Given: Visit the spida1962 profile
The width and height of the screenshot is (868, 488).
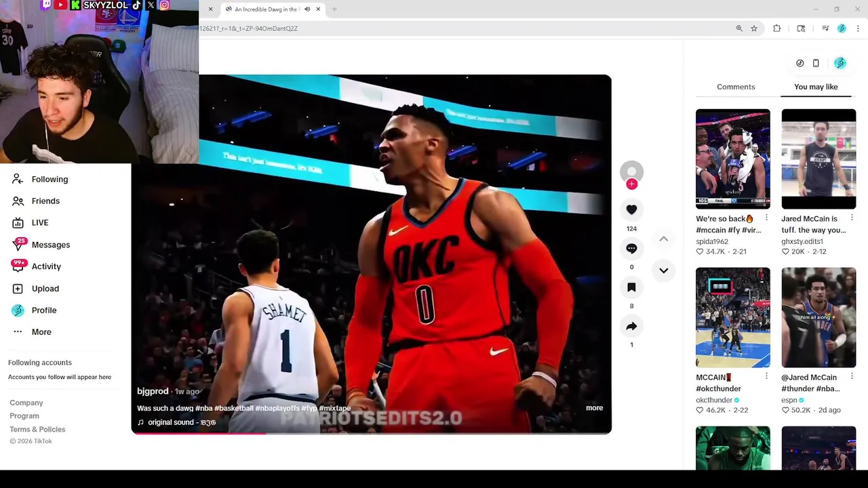Looking at the screenshot, I should tap(712, 241).
